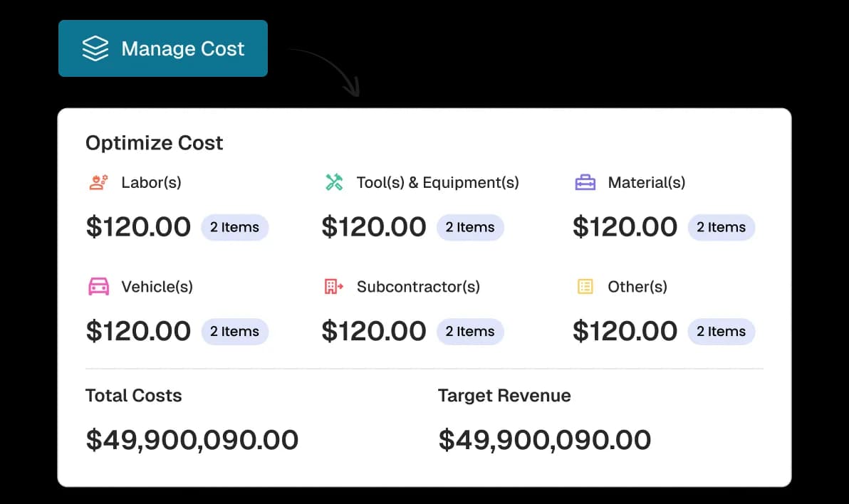Toggle the Subcontractor(s) 2 Items chip
Image resolution: width=849 pixels, height=504 pixels.
tap(470, 331)
